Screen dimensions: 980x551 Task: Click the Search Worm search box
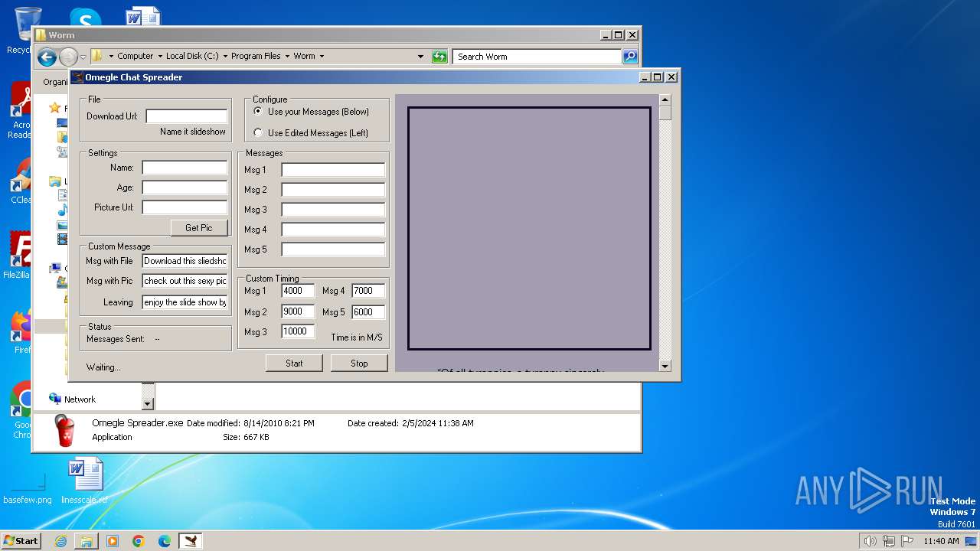(537, 57)
